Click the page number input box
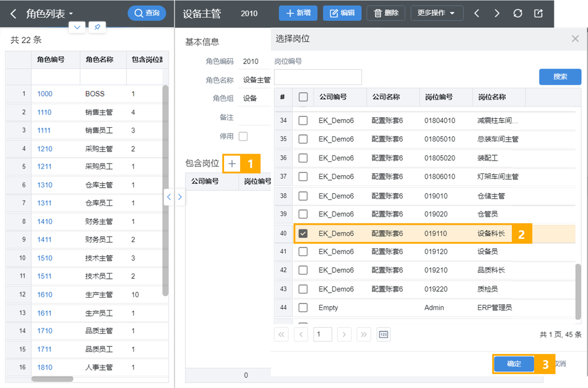 [323, 335]
